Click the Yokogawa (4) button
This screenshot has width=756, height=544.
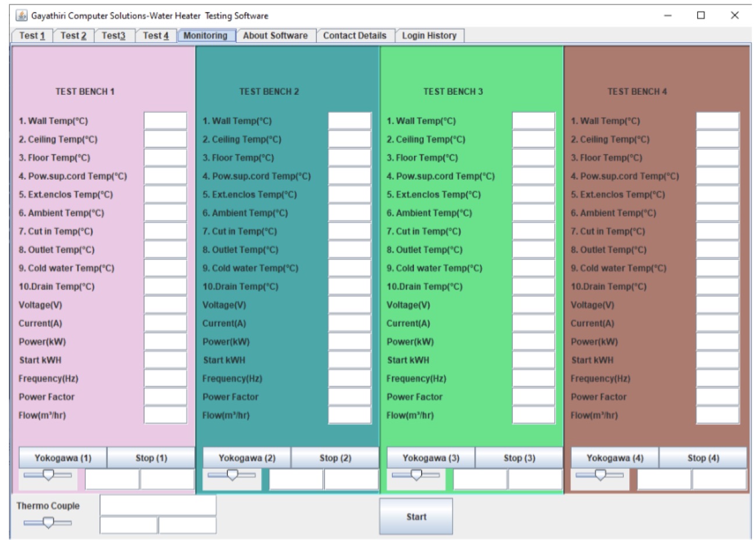pyautogui.click(x=615, y=458)
